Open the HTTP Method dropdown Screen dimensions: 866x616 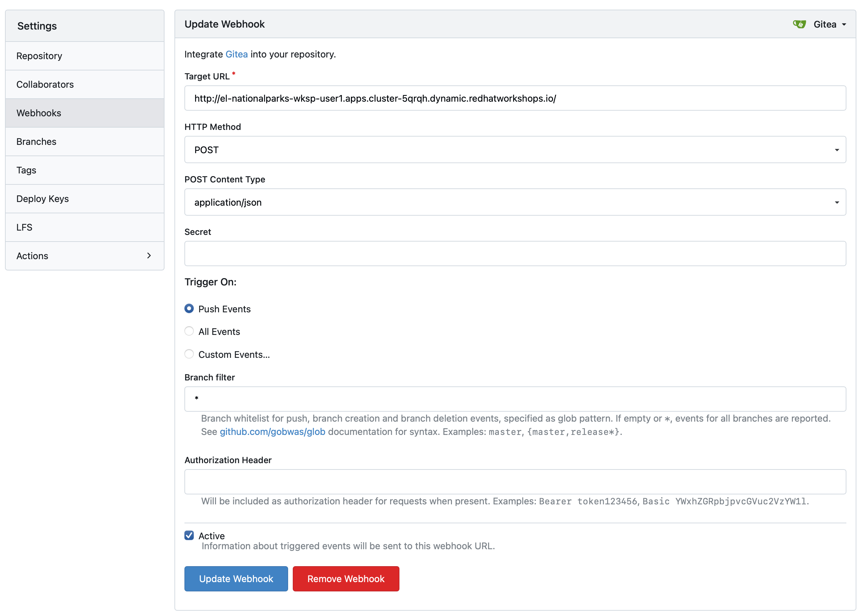click(515, 150)
